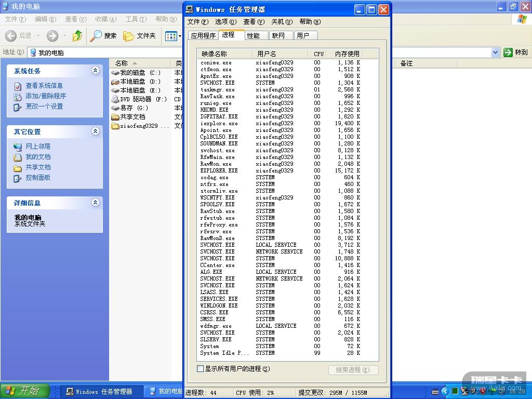The width and height of the screenshot is (532, 399).
Task: Click the Search magnifier icon in the My Computer toolbar
Action: (x=96, y=35)
